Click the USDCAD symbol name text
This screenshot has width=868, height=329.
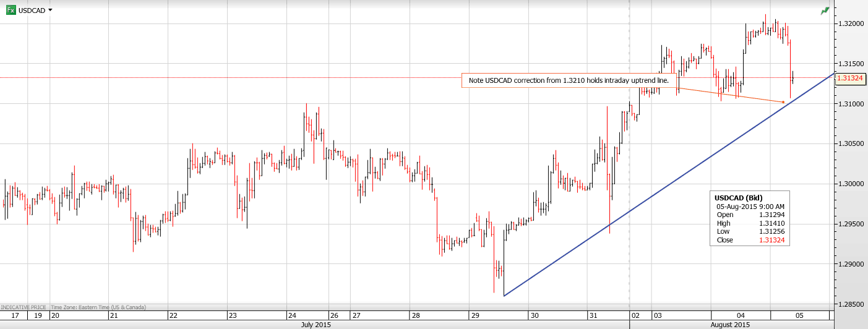(x=32, y=11)
